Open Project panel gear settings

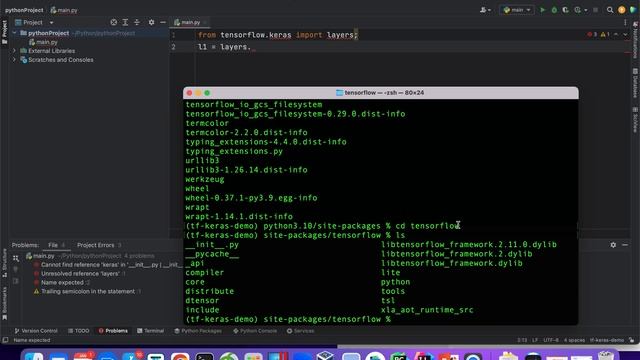click(x=151, y=22)
